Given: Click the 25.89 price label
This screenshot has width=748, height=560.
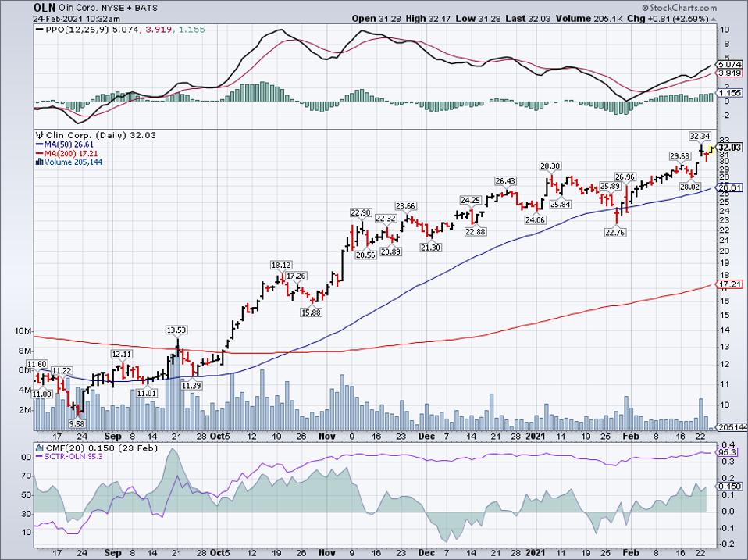Looking at the screenshot, I should [x=609, y=186].
